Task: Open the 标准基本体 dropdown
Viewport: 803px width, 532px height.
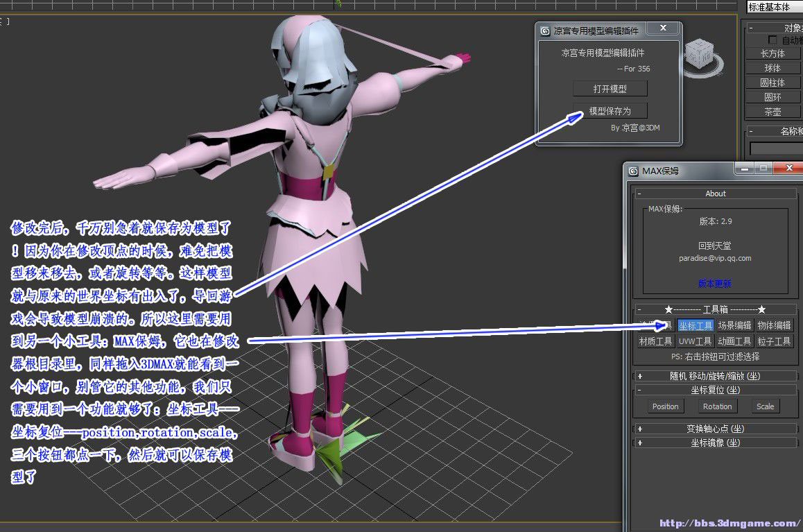Action: point(773,7)
